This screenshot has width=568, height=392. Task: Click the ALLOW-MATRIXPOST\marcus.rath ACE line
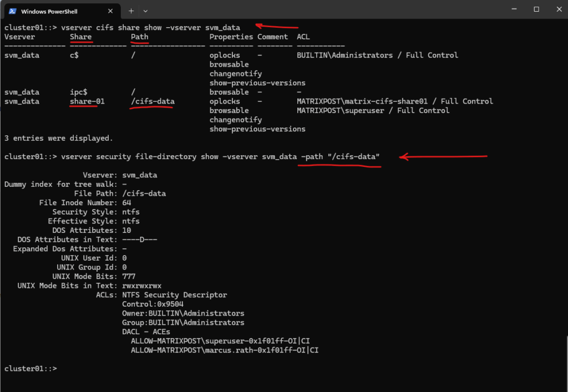225,350
